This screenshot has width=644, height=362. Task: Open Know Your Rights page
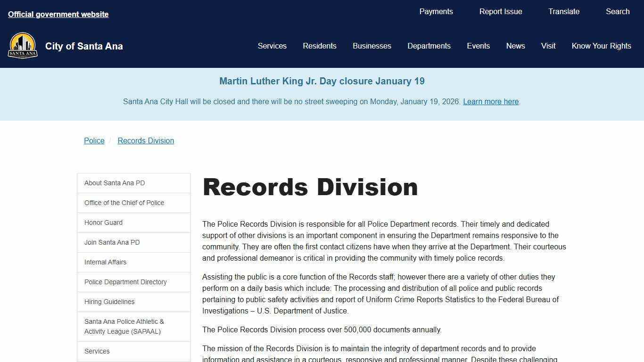pos(602,46)
